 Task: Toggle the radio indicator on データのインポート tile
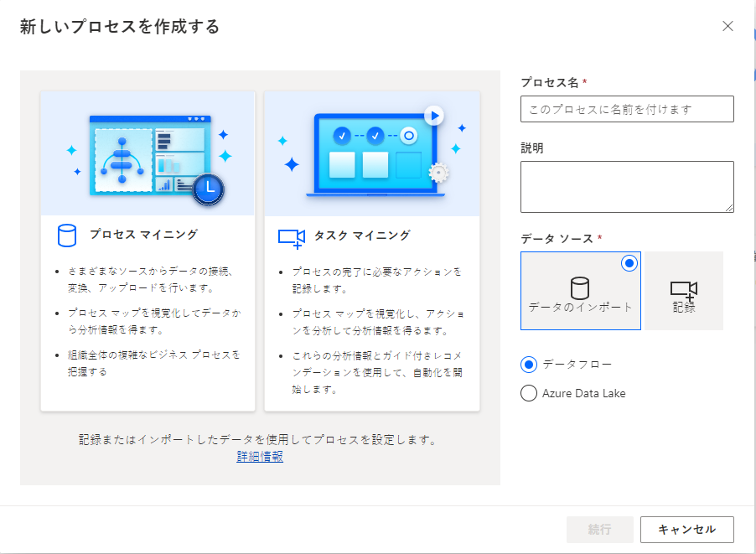click(x=629, y=263)
